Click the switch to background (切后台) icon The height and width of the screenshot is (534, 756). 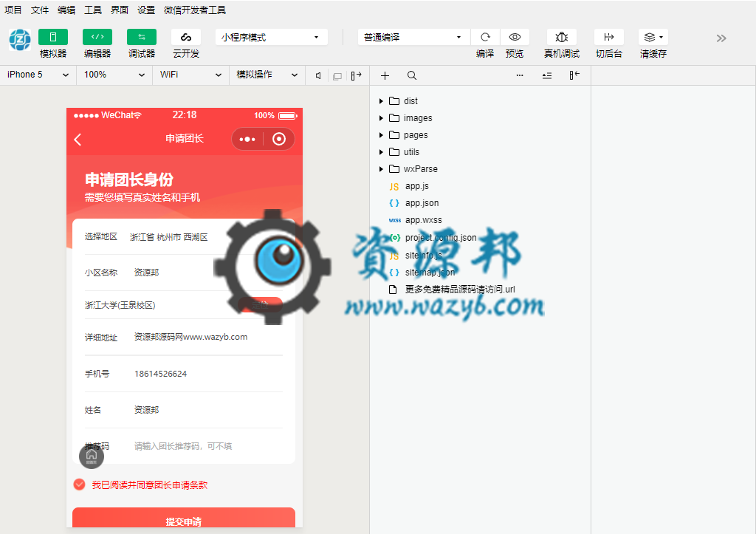tap(609, 37)
